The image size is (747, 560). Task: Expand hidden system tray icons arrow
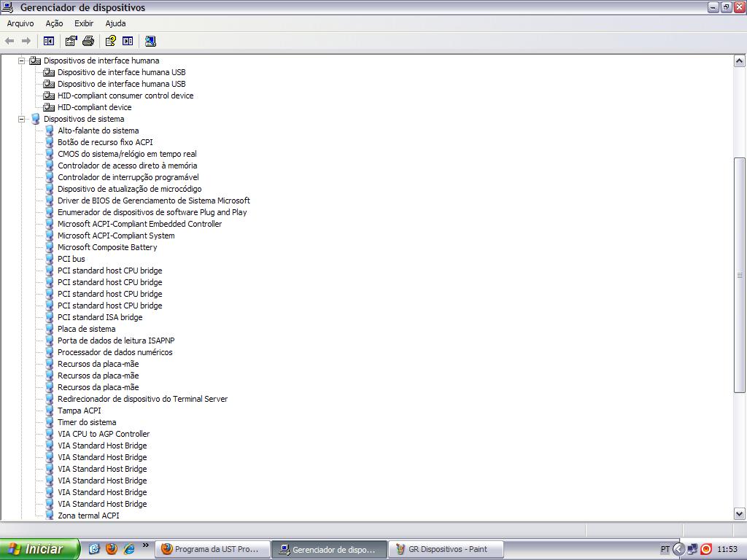(x=678, y=550)
